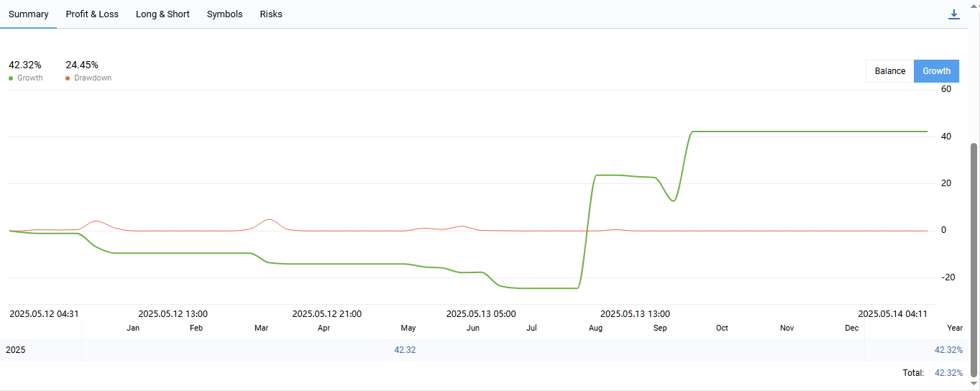Click the 60 y-axis label
980x391 pixels.
(x=946, y=89)
